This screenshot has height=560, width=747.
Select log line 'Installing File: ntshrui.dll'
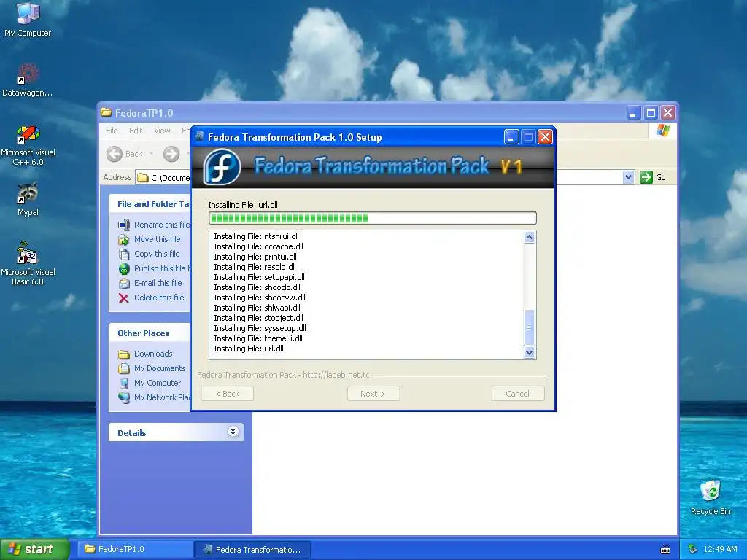256,236
